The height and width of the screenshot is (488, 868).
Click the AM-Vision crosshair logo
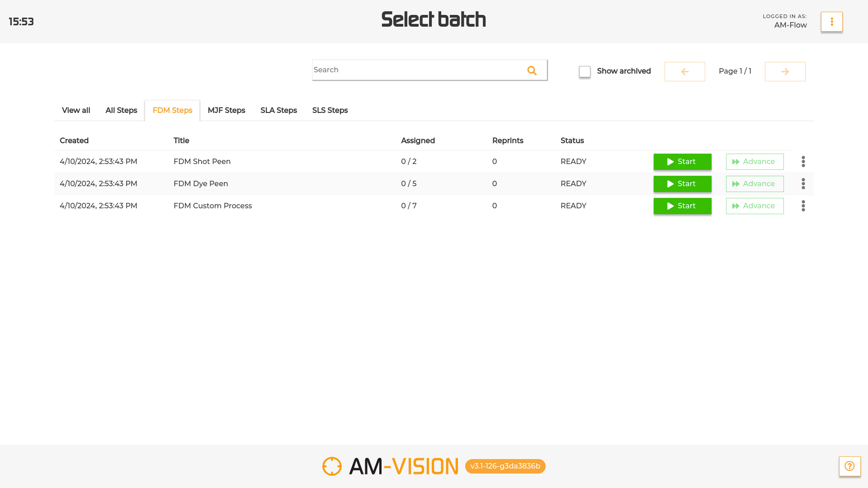click(332, 466)
